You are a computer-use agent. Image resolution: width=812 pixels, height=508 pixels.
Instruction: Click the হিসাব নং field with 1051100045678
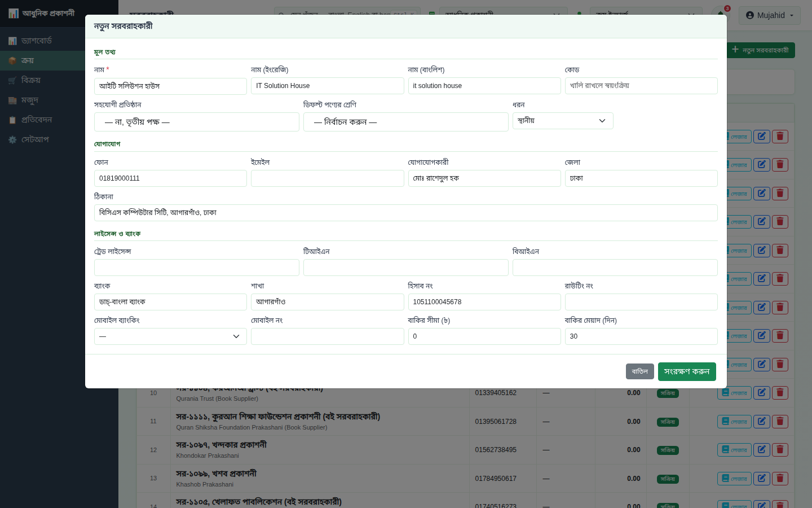(x=484, y=302)
